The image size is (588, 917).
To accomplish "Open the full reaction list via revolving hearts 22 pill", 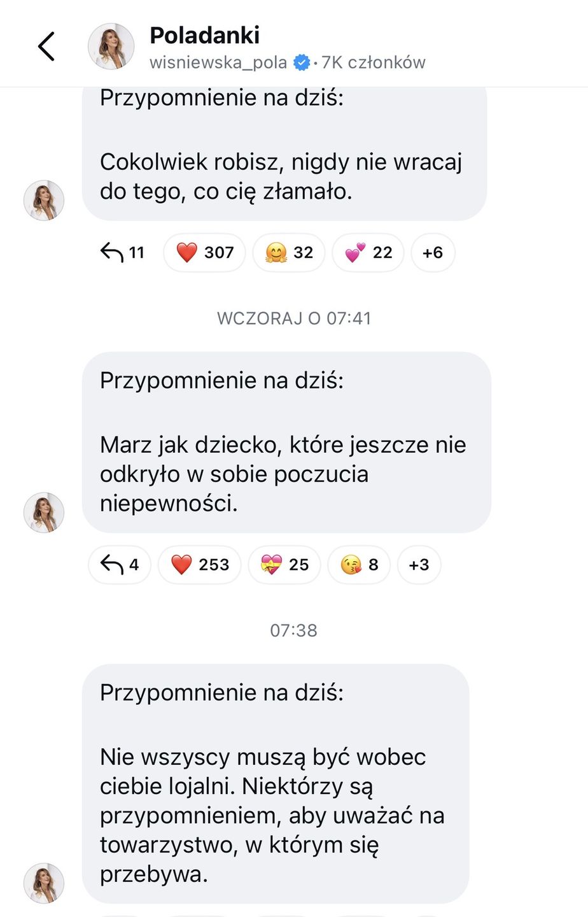I will (x=367, y=252).
